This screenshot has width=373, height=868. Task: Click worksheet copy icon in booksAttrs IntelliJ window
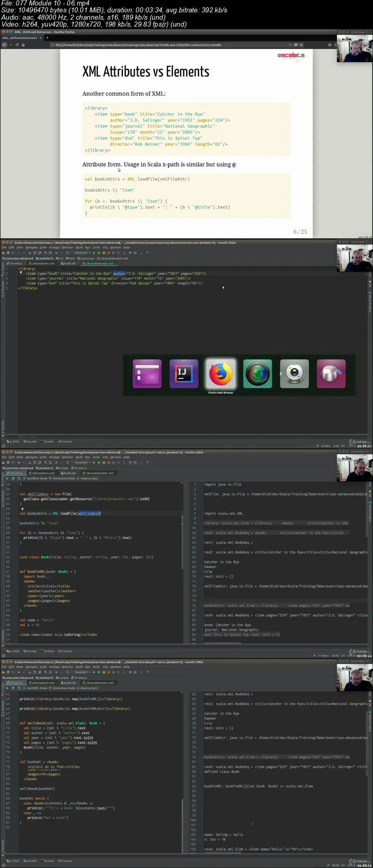19,478
